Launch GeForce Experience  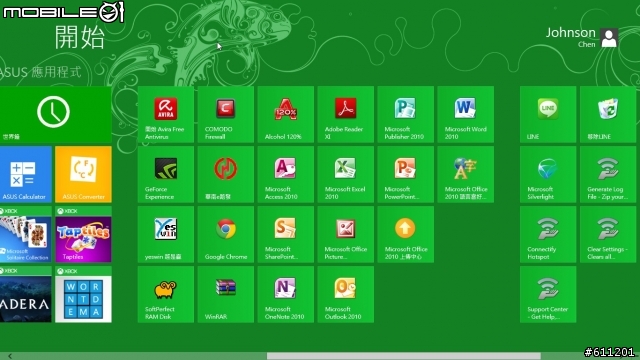(x=166, y=174)
